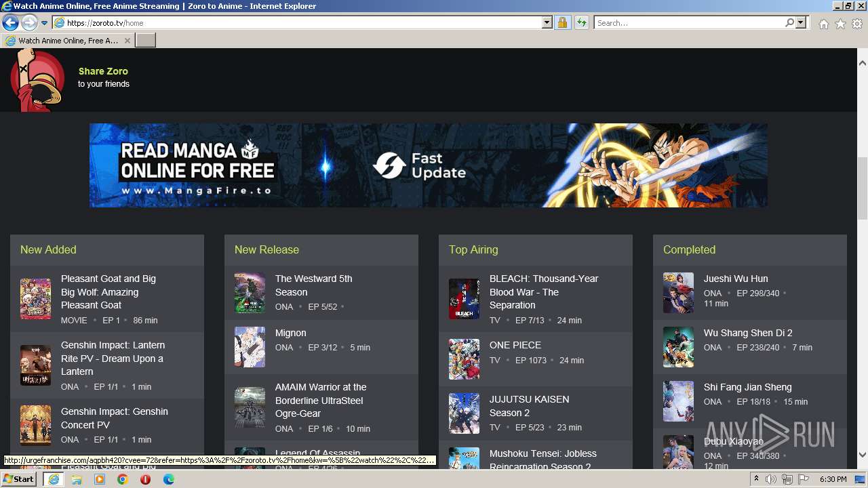Open File Explorer folder in taskbar

pos(77,479)
